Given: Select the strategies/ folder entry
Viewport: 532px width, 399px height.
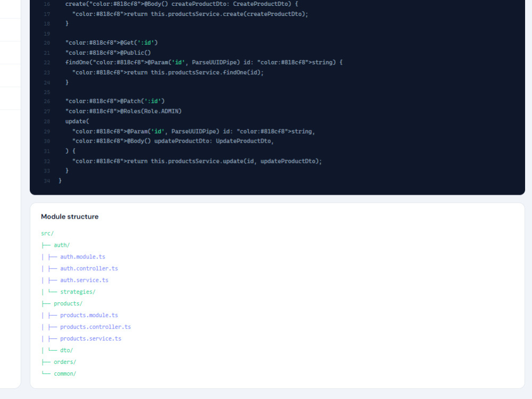Looking at the screenshot, I should [78, 292].
